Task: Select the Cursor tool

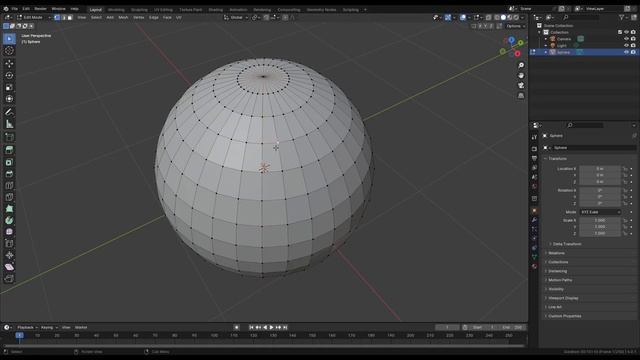Action: (9, 51)
